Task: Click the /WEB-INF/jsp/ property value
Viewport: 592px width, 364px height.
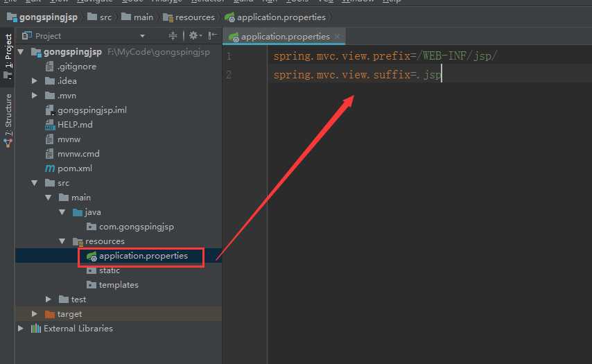Action: tap(458, 56)
